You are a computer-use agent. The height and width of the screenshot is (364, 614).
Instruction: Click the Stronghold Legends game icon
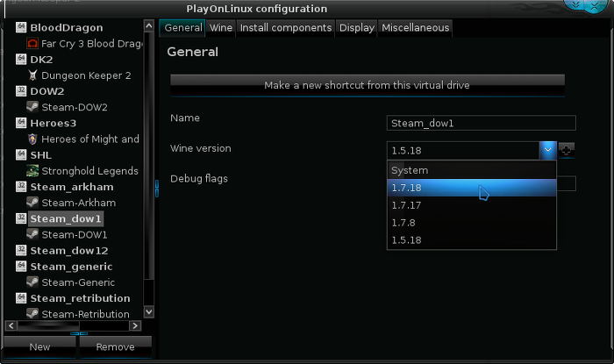click(32, 171)
